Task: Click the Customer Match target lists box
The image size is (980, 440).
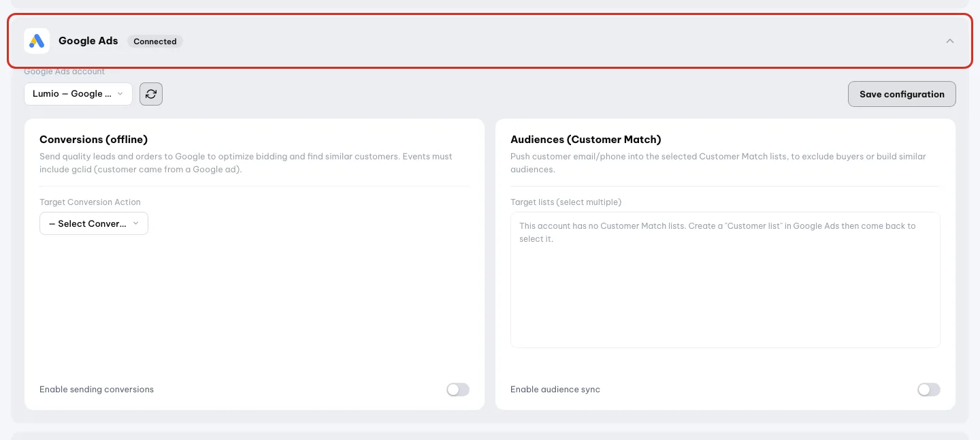Action: 725,280
